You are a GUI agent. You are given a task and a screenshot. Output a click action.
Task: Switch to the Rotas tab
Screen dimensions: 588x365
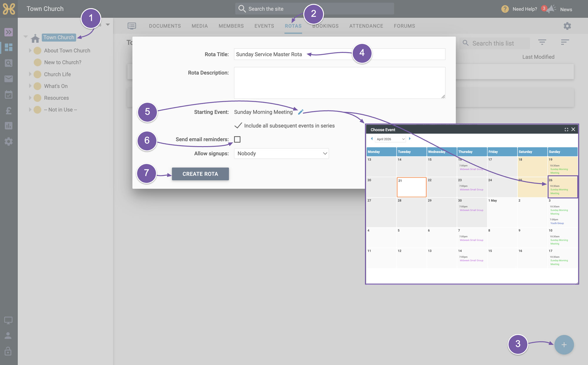click(293, 26)
